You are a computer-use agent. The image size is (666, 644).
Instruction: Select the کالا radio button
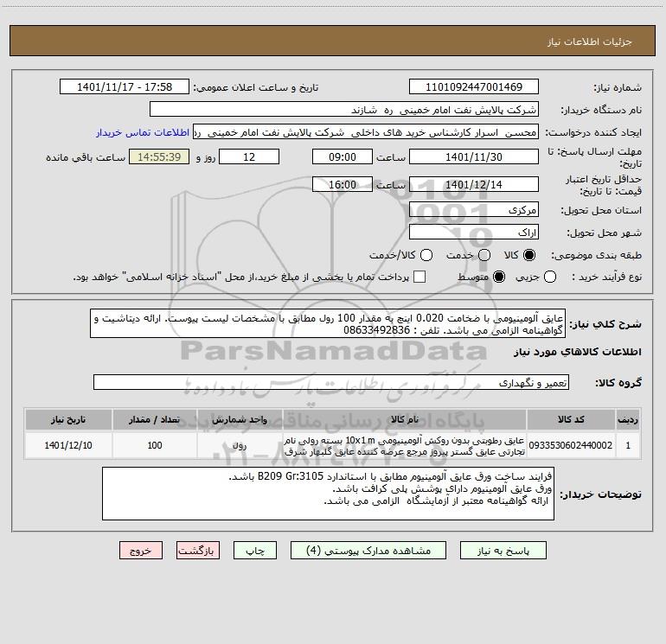pos(529,255)
